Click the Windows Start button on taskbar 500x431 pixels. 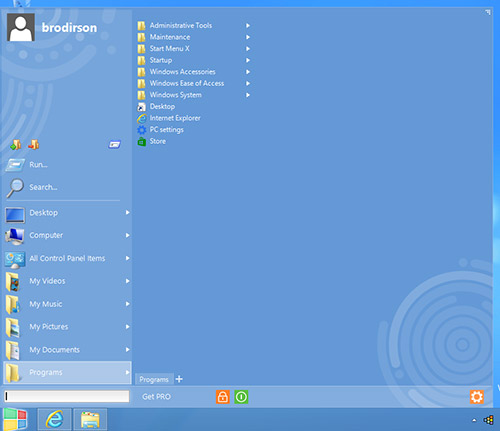(x=15, y=419)
